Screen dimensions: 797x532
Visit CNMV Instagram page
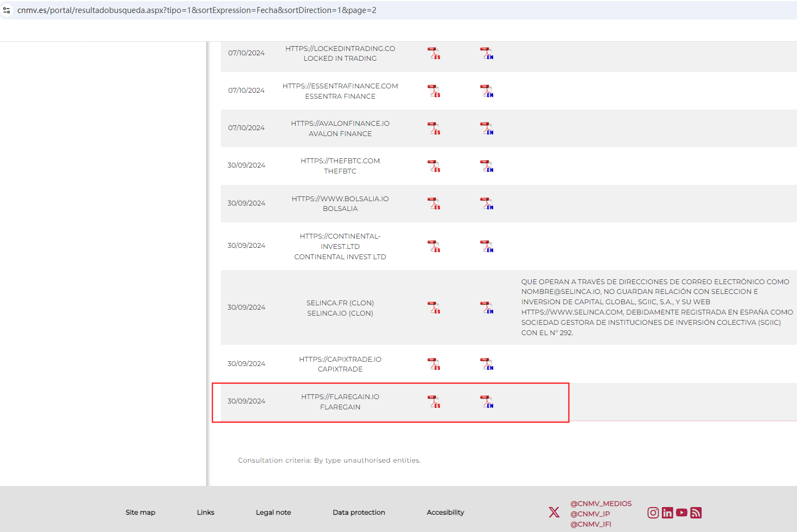(x=653, y=512)
